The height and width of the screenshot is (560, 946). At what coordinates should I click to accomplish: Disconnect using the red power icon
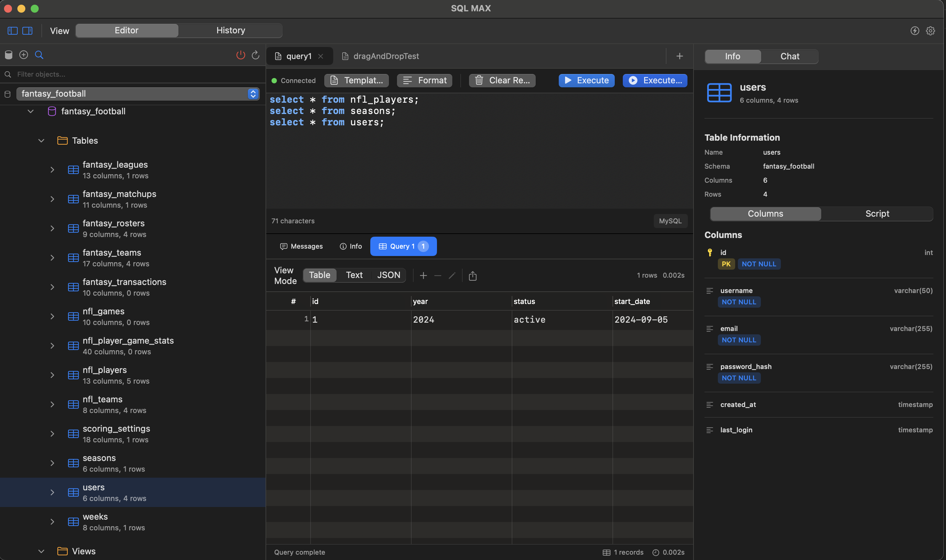coord(241,55)
